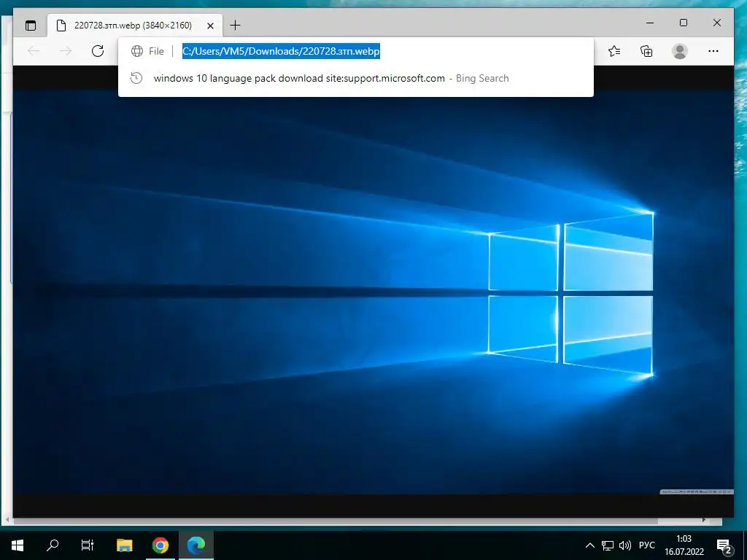
Task: Open clock showing 1:03 16.07.2022
Action: click(684, 545)
